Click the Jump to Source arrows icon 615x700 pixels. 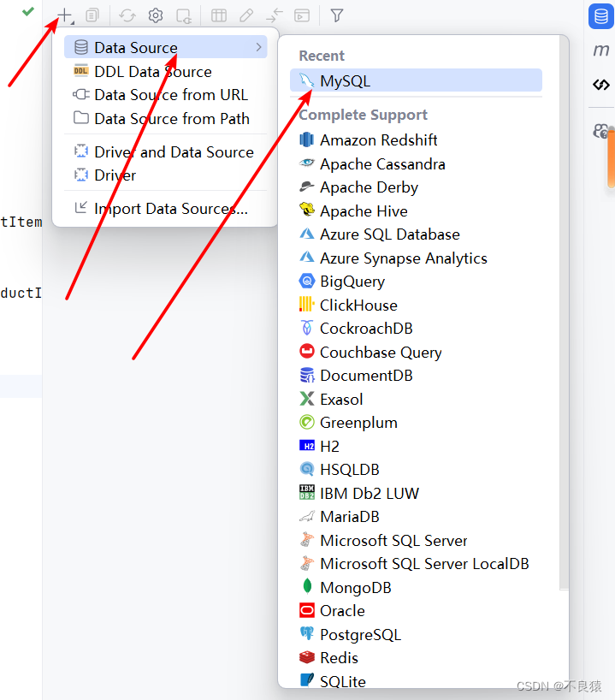point(274,15)
